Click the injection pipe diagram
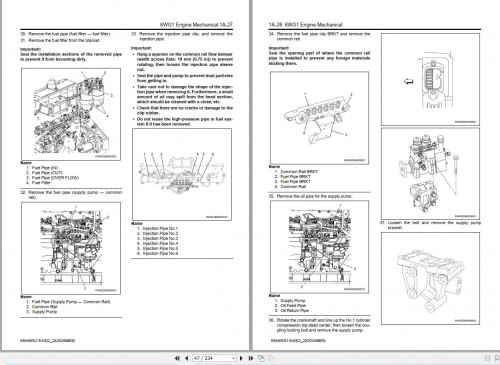The height and width of the screenshot is (365, 500). coord(182,174)
